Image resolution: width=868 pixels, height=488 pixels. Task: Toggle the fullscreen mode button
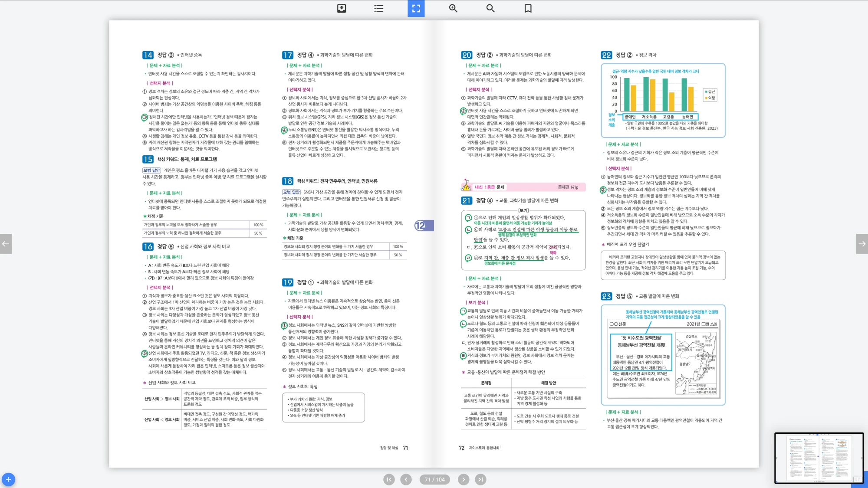416,8
